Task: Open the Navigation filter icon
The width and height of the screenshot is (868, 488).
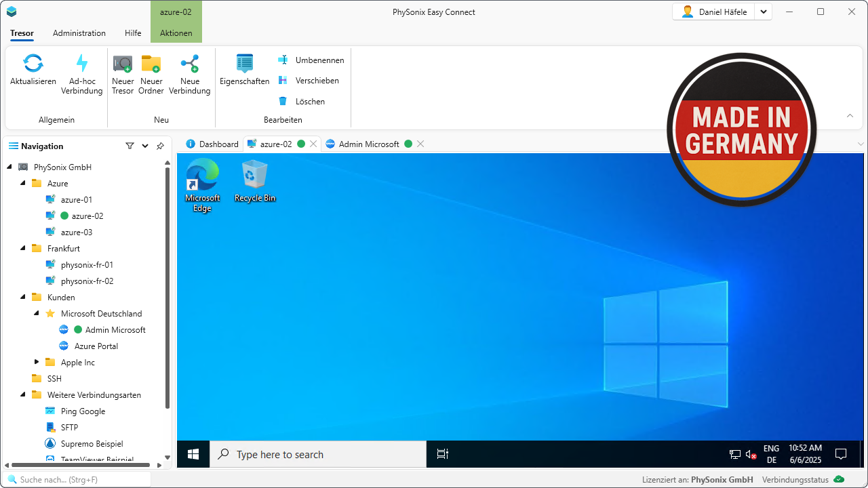Action: pos(130,146)
